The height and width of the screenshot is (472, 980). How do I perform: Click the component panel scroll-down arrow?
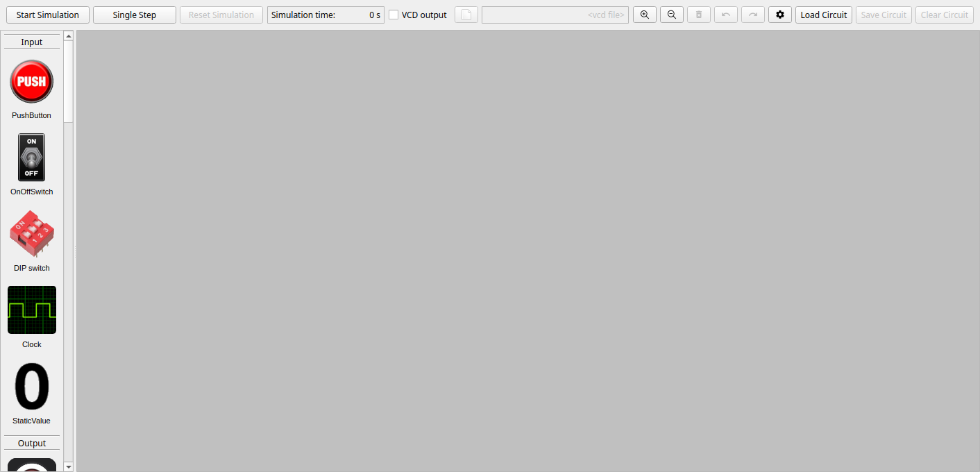(x=68, y=466)
